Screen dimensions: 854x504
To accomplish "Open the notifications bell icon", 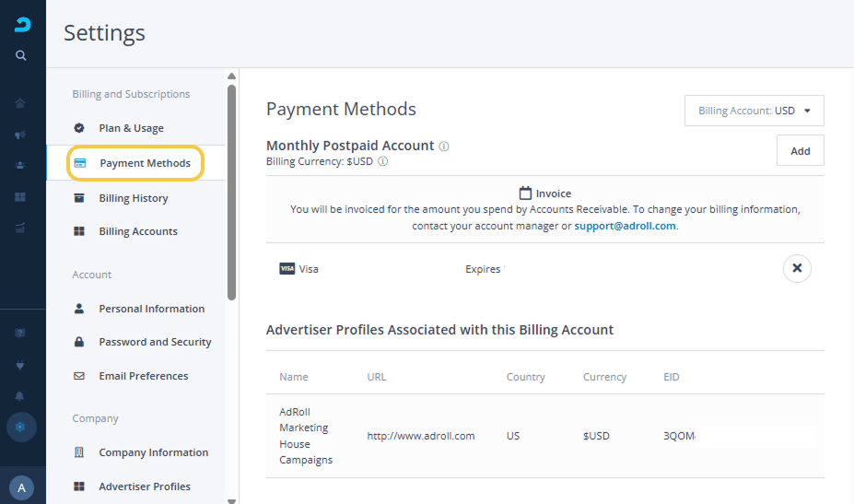I will coord(20,396).
